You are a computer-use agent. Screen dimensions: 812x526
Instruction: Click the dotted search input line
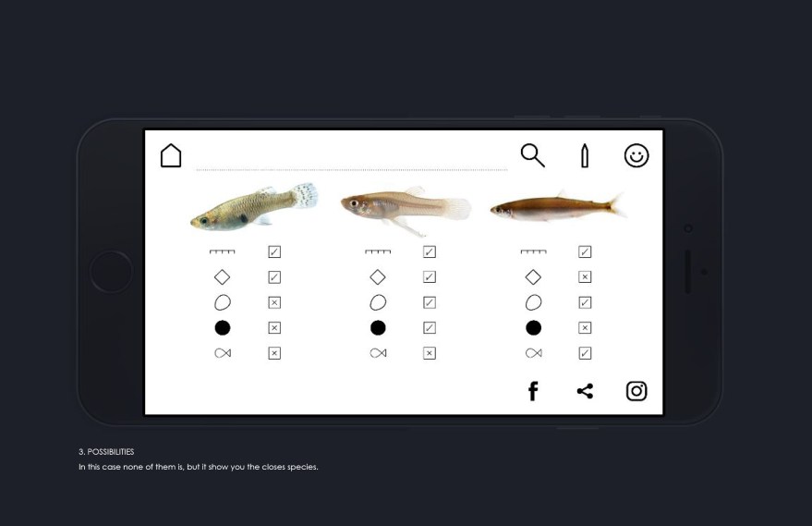click(x=352, y=169)
